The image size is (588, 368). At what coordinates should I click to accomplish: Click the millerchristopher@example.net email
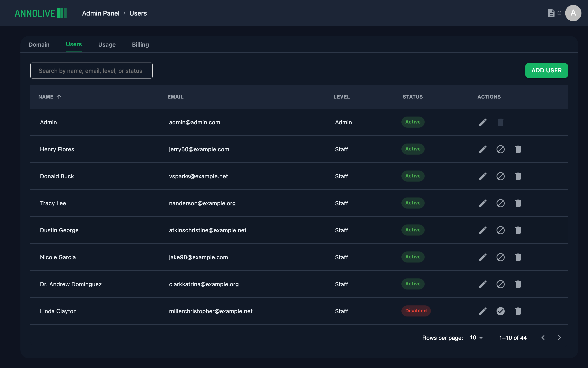click(211, 311)
